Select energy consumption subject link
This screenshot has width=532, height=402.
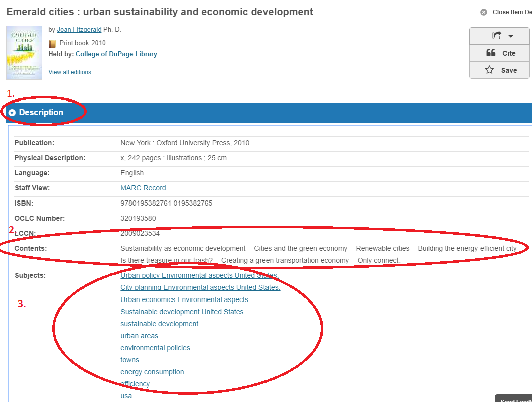153,372
